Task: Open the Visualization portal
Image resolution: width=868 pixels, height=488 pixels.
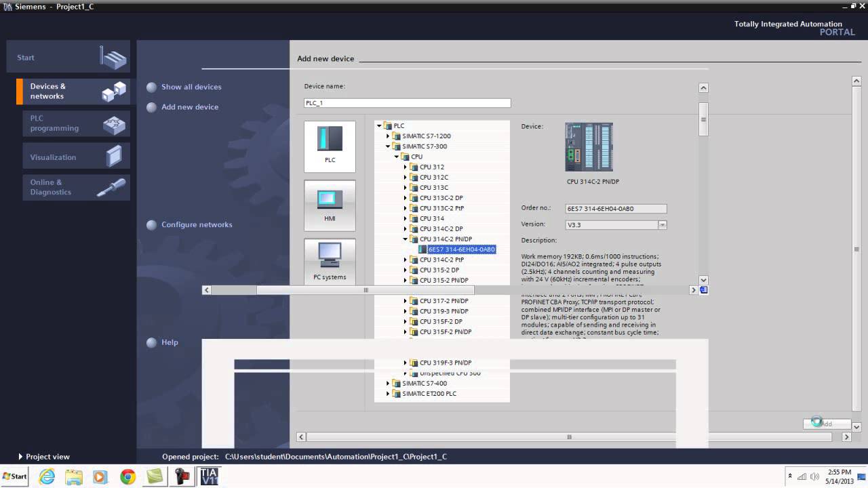Action: pos(76,157)
